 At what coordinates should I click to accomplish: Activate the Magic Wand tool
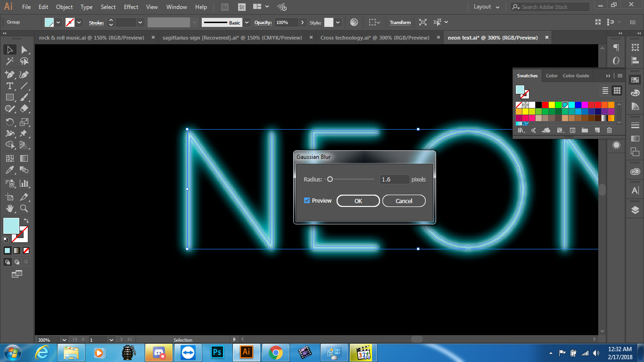pos(9,61)
